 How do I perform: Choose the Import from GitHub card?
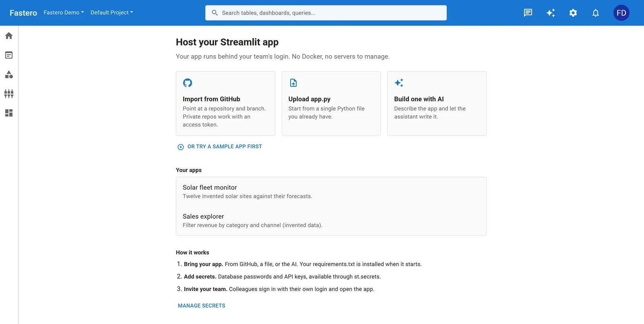pos(225,103)
